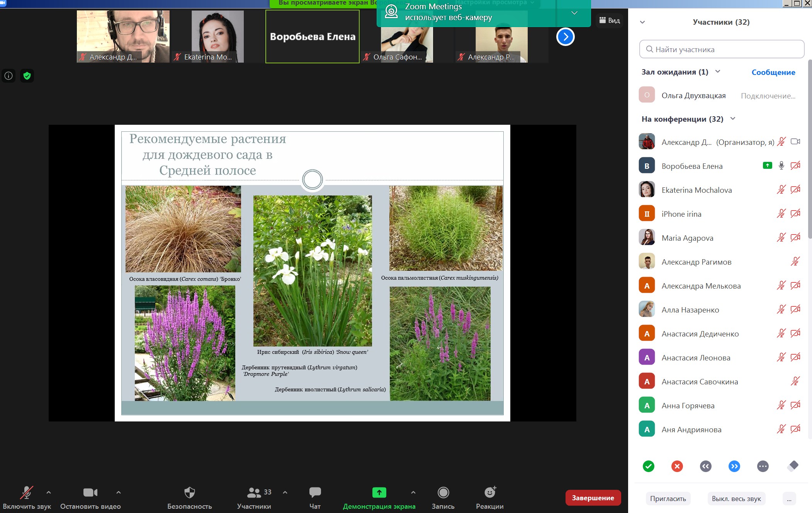Click the green Yes reaction icon
Screen dimensions: 812x513
click(649, 466)
